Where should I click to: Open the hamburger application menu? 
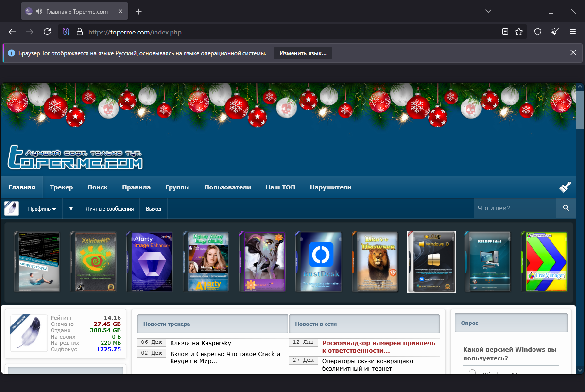[573, 32]
